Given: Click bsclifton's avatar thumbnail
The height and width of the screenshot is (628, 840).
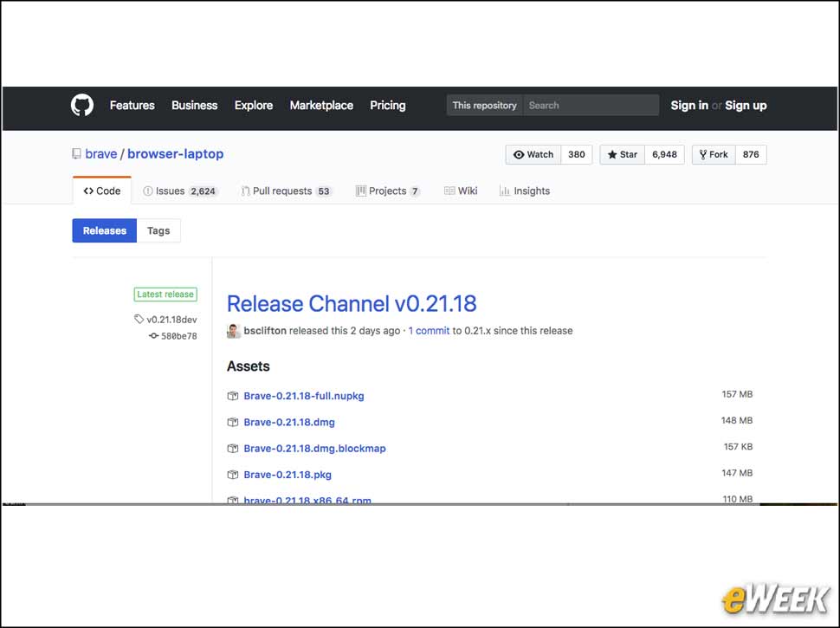Looking at the screenshot, I should 233,331.
